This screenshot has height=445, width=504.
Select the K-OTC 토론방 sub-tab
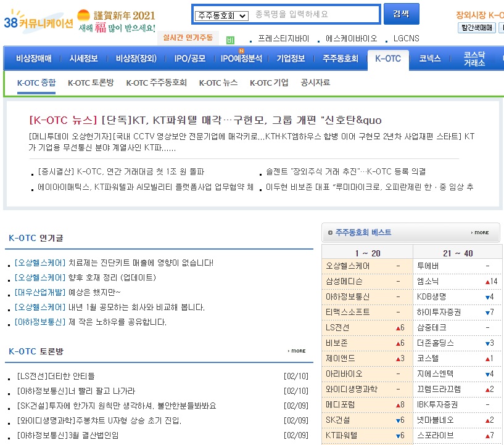(91, 83)
